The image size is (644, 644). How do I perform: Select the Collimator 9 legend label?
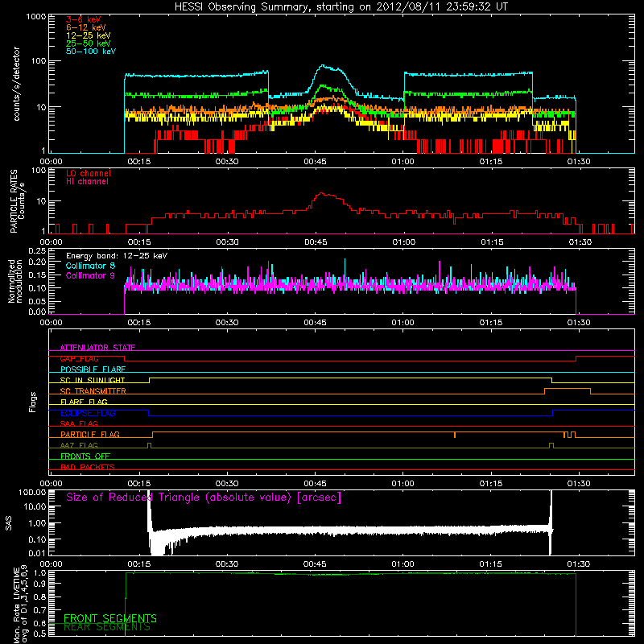point(90,275)
